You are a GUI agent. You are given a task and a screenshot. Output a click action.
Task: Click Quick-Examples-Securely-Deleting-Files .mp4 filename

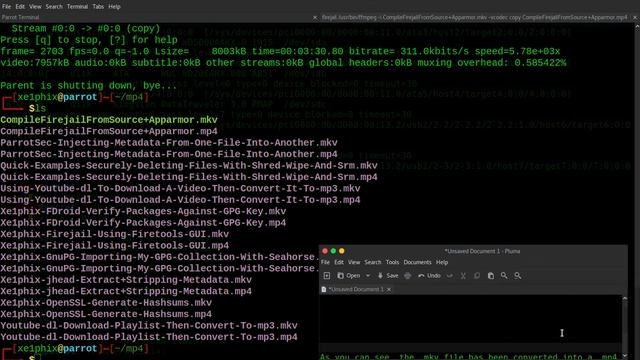tap(189, 177)
